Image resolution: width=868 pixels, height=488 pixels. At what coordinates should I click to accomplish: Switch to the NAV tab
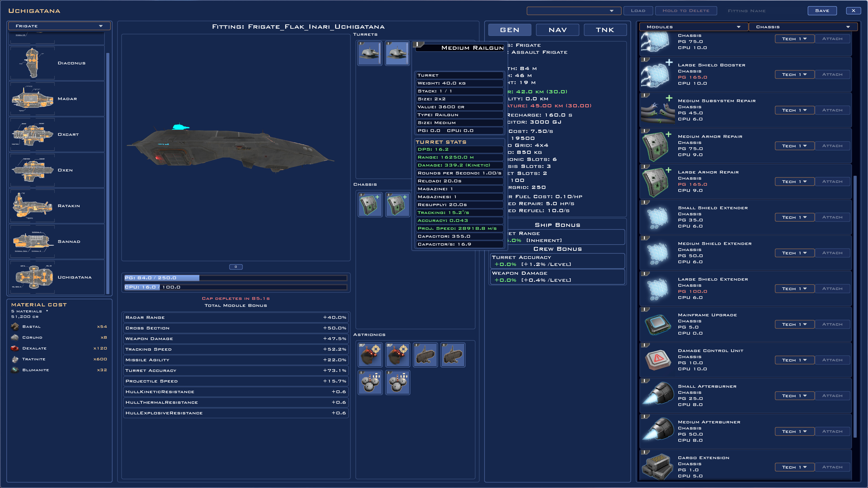point(557,30)
